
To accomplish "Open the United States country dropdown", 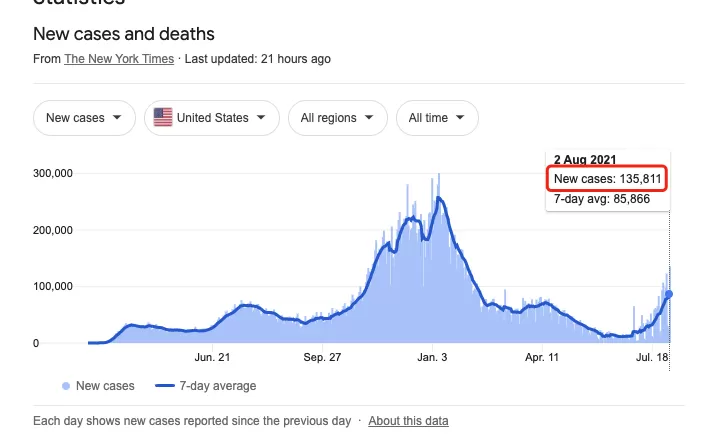I will point(212,118).
